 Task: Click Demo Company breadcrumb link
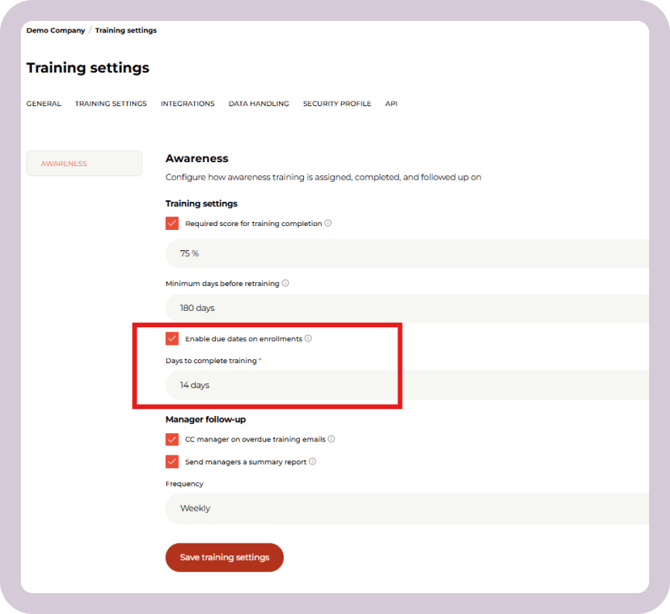(x=55, y=31)
